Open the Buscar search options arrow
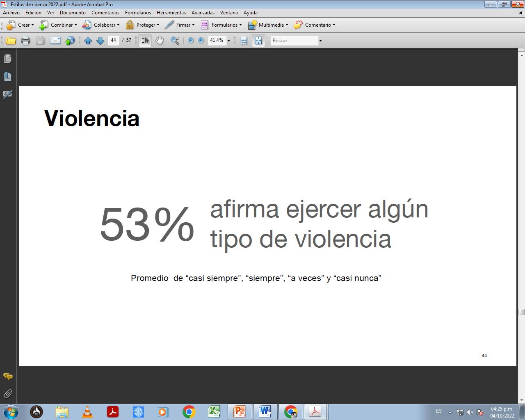Viewport: 525px width, 420px height. click(x=320, y=41)
